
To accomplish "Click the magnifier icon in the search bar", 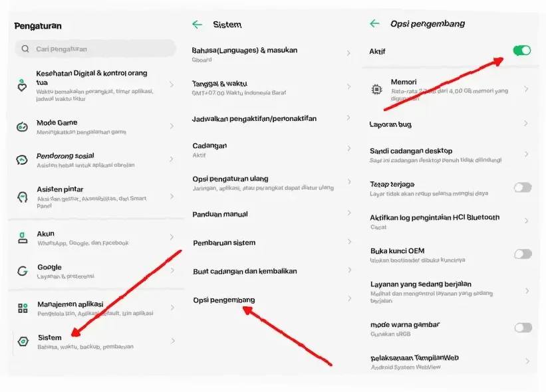I will [x=25, y=49].
